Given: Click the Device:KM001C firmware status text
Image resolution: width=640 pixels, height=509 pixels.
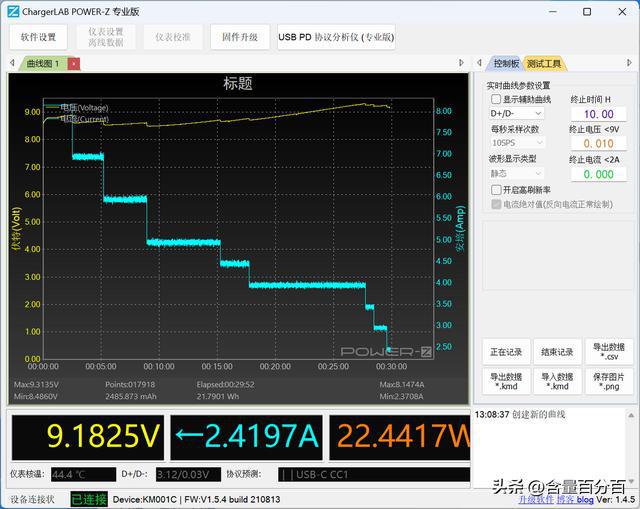Looking at the screenshot, I should coord(196,500).
